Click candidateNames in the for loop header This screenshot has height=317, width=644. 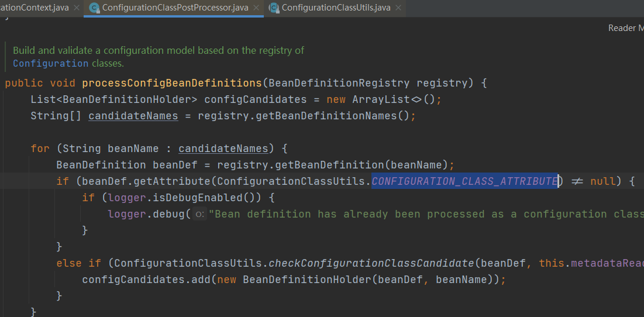(223, 149)
